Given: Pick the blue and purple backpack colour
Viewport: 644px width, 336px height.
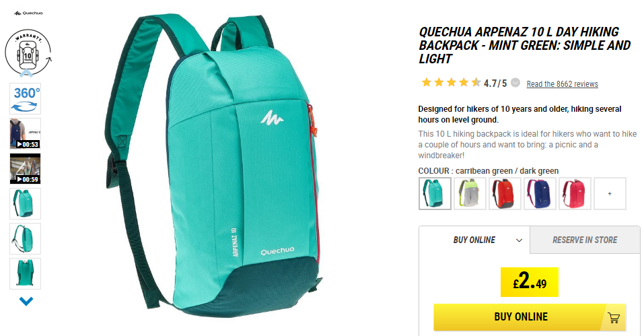Looking at the screenshot, I should pos(540,193).
